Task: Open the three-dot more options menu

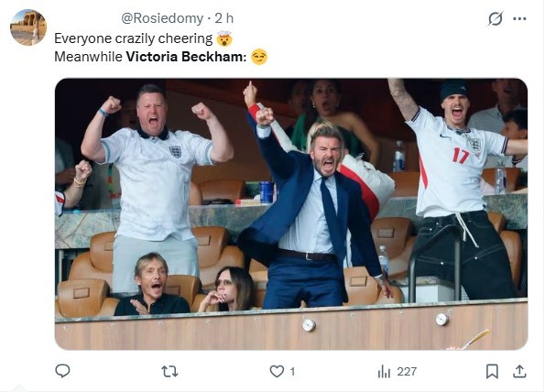Action: pos(519,18)
